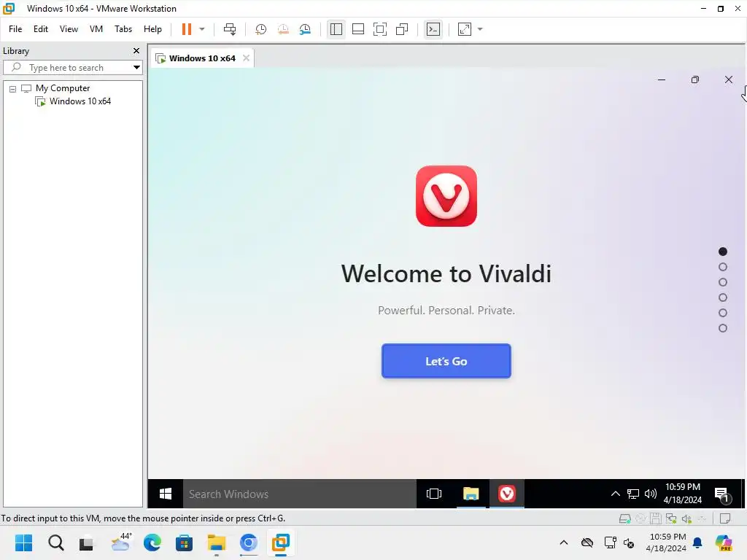Open Copilot preview icon in host taskbar

[724, 542]
